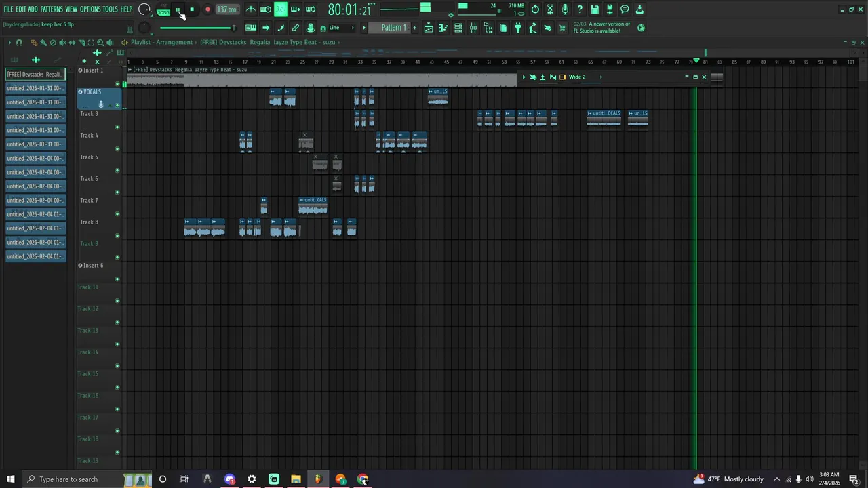Toggle the link/multilink controllers icon
The image size is (868, 488).
tap(296, 28)
